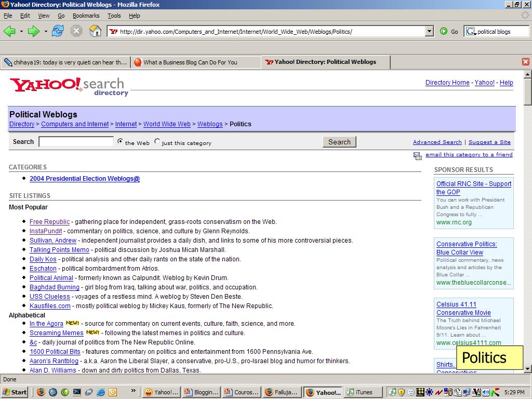Viewport: 532px width, 399px height.
Task: Click the green Go button icon
Action: tap(444, 32)
